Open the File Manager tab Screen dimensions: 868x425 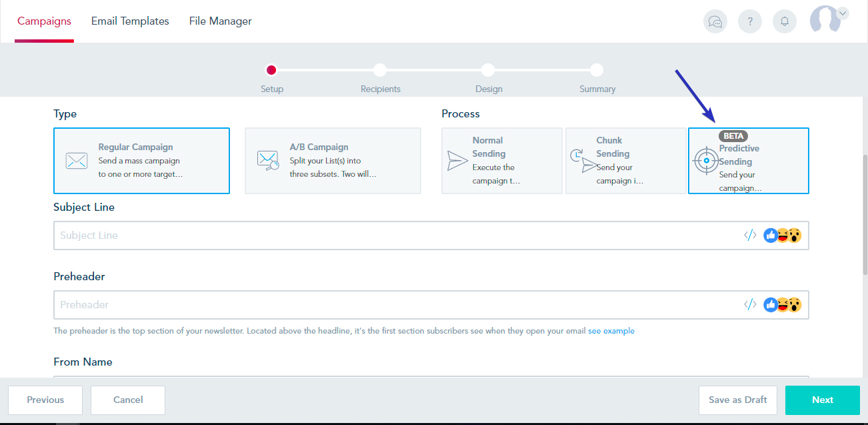[x=220, y=21]
